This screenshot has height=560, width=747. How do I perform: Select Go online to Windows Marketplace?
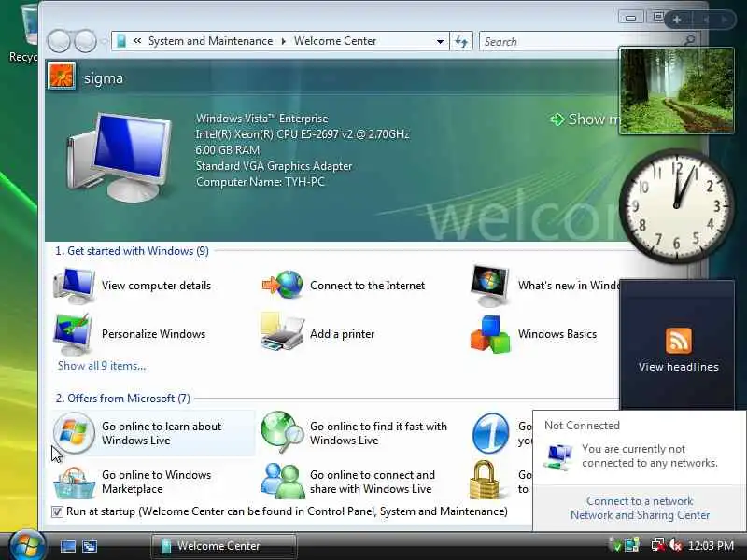click(x=133, y=482)
